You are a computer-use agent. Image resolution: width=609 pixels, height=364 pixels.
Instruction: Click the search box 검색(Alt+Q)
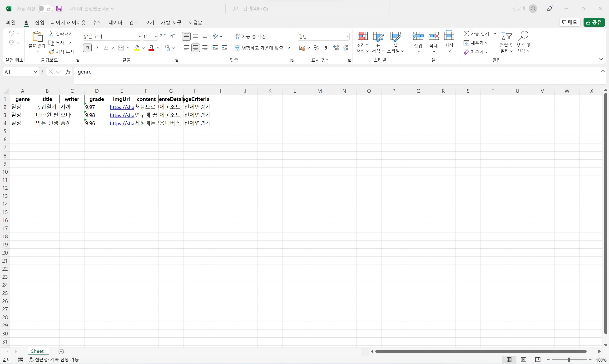[307, 9]
